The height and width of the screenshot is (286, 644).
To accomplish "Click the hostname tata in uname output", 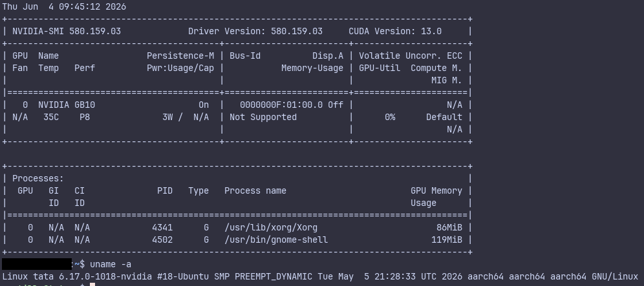I will 43,276.
